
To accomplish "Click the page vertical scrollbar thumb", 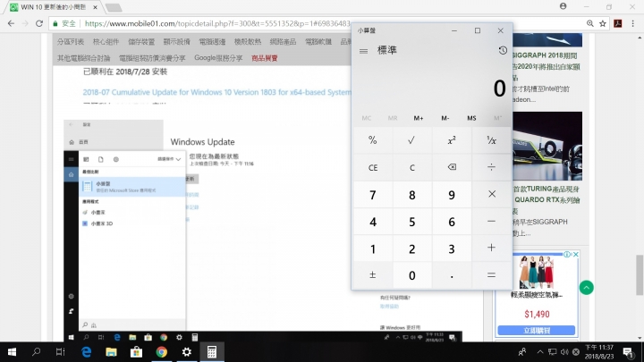I will (x=640, y=275).
